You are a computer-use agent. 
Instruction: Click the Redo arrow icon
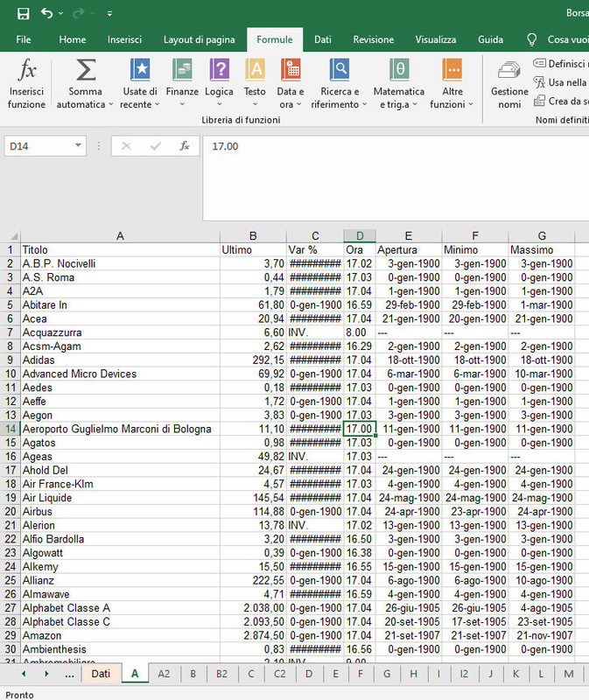pyautogui.click(x=78, y=13)
